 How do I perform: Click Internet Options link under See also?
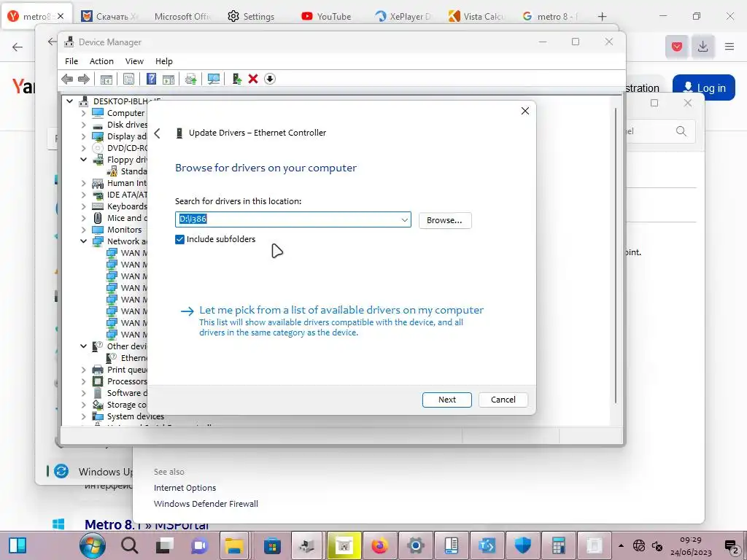pos(185,488)
